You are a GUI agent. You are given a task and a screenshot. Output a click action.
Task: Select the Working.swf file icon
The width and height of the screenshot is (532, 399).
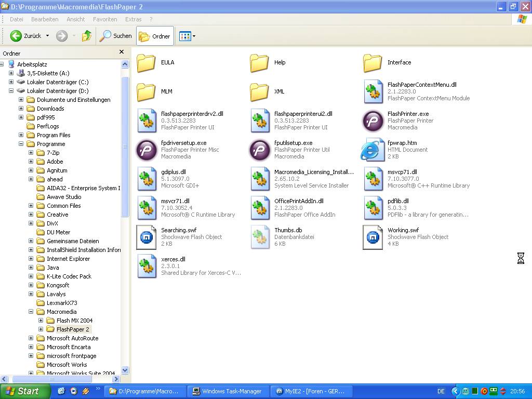373,237
